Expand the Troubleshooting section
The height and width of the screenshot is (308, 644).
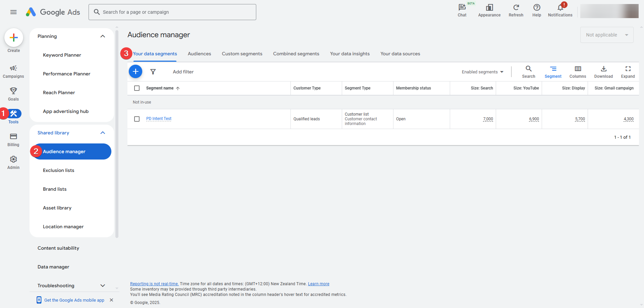point(103,286)
